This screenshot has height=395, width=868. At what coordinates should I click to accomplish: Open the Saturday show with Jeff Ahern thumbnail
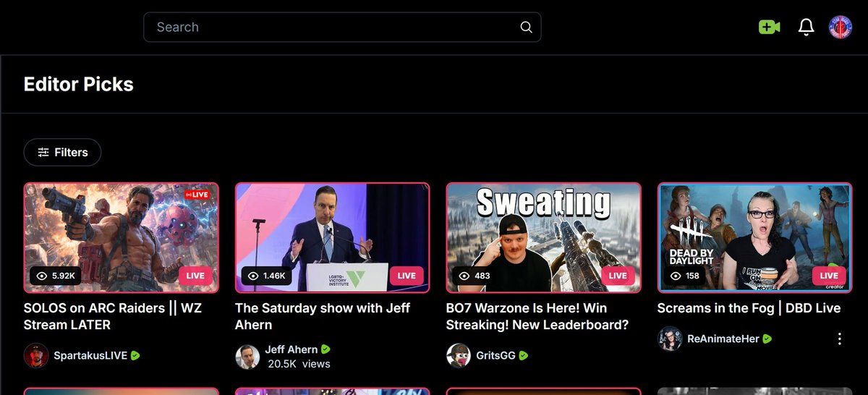(333, 237)
